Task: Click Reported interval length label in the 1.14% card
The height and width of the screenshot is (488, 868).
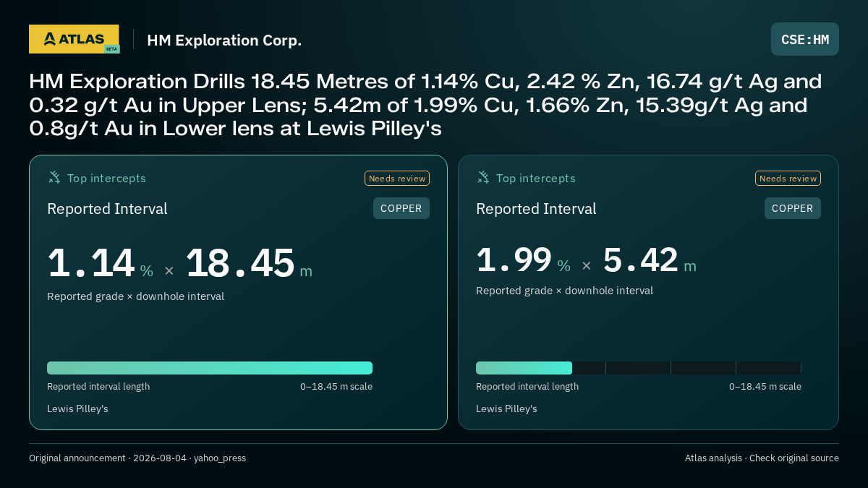Action: pos(98,387)
